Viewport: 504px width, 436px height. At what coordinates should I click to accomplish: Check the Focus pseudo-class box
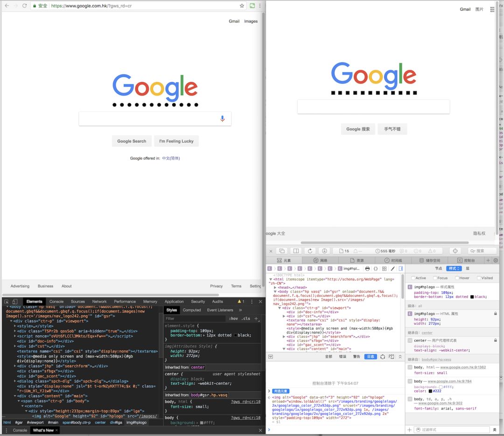[435, 278]
